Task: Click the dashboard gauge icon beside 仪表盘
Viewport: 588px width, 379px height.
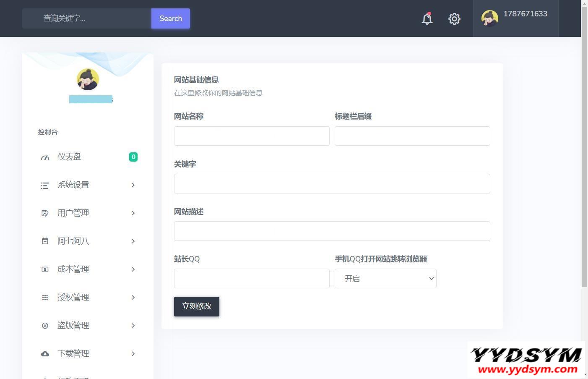Action: (x=45, y=157)
